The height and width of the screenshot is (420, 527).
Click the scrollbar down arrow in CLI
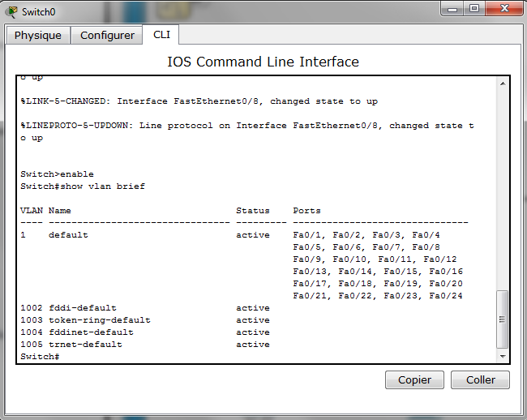pos(503,357)
